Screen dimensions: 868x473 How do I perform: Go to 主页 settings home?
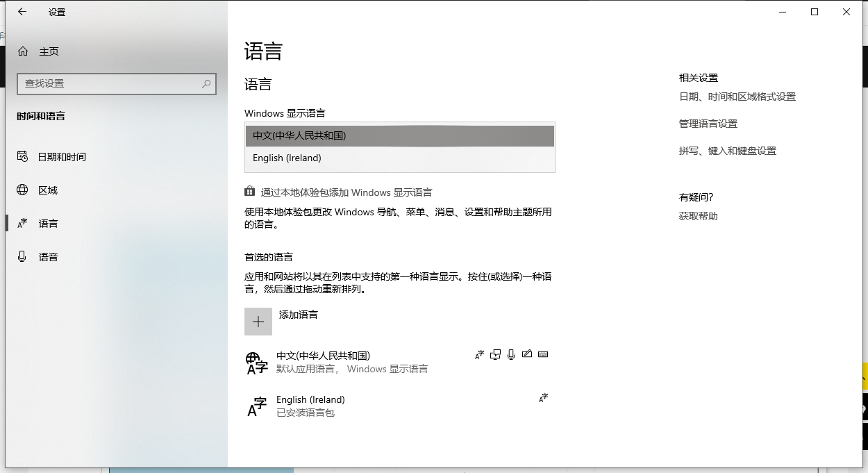pos(117,51)
